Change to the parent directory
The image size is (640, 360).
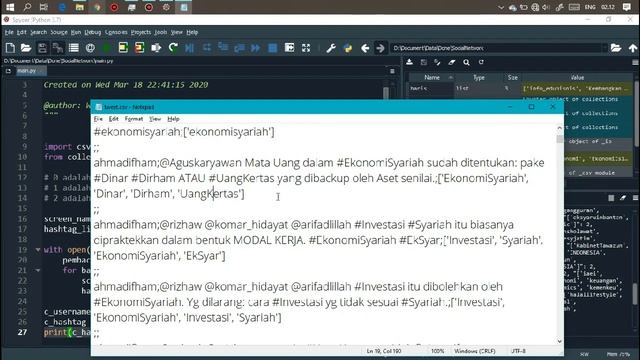633,48
